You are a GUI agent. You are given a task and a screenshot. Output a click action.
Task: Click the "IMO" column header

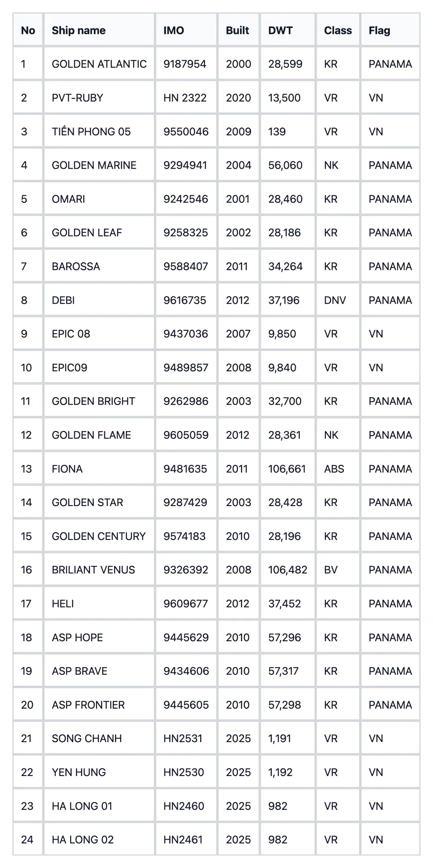(x=173, y=31)
